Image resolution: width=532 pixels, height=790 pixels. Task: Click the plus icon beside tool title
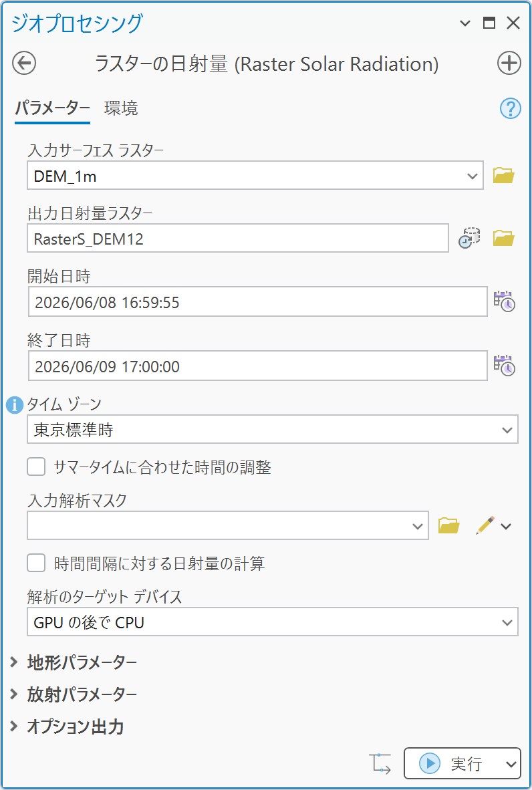pyautogui.click(x=509, y=64)
